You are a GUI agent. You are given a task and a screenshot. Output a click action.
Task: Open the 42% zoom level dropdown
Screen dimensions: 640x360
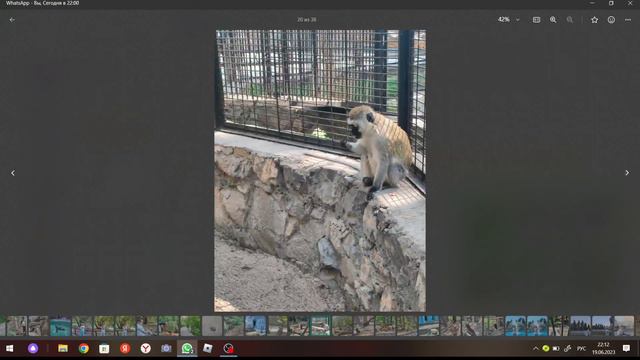(509, 20)
